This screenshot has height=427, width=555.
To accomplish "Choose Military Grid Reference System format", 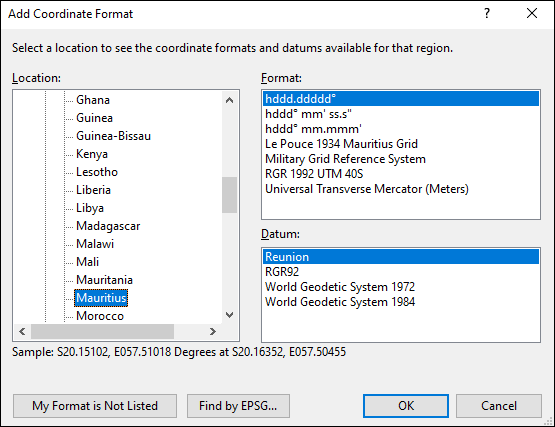I will [x=401, y=159].
